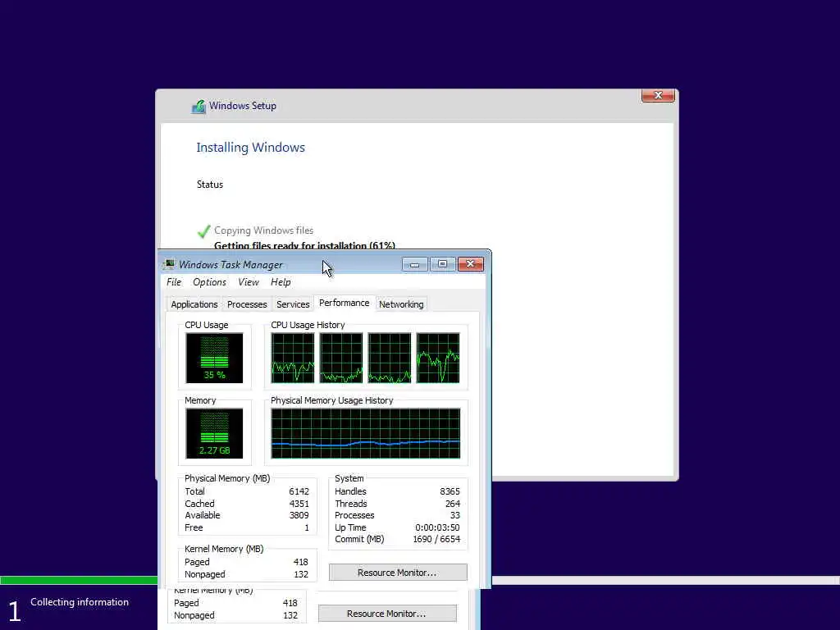Screen dimensions: 840x630
Task: Open the File menu in Task Manager
Action: [x=174, y=282]
